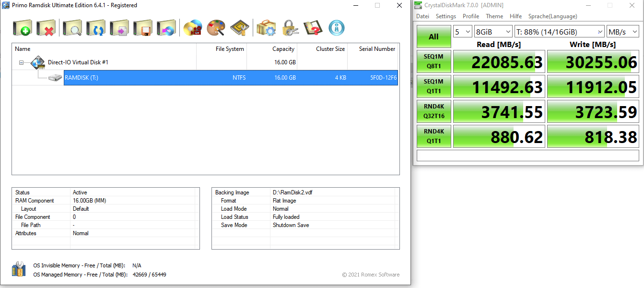Screen dimensions: 644x288
Task: Click the disk with CD and arrow icon
Action: (x=166, y=28)
